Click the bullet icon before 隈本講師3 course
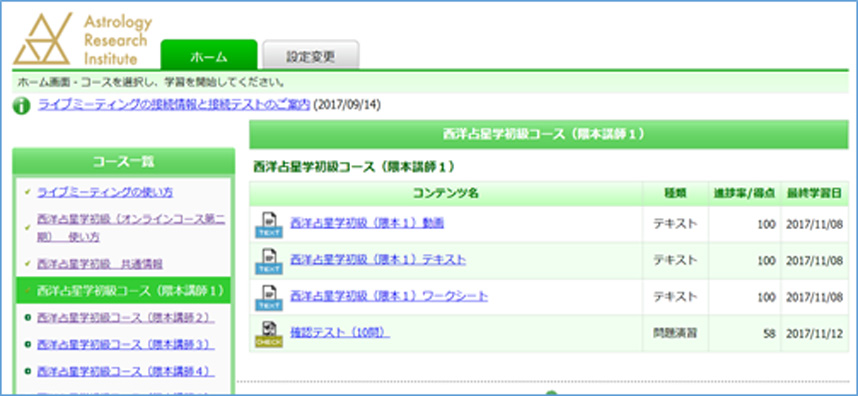 pos(27,345)
